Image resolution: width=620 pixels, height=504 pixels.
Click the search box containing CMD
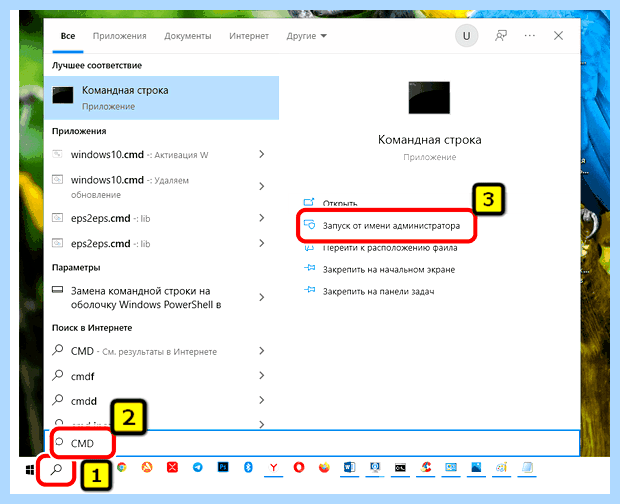312,443
